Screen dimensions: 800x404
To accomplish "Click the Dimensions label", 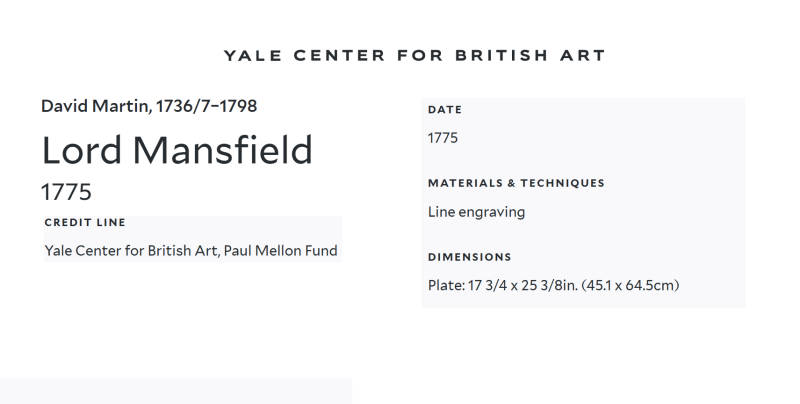I will coord(469,257).
